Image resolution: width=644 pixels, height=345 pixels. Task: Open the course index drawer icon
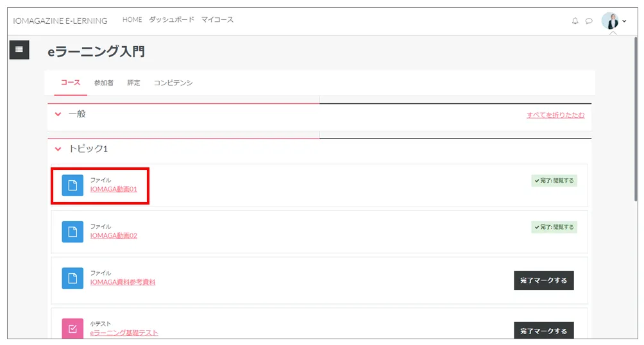[x=19, y=49]
